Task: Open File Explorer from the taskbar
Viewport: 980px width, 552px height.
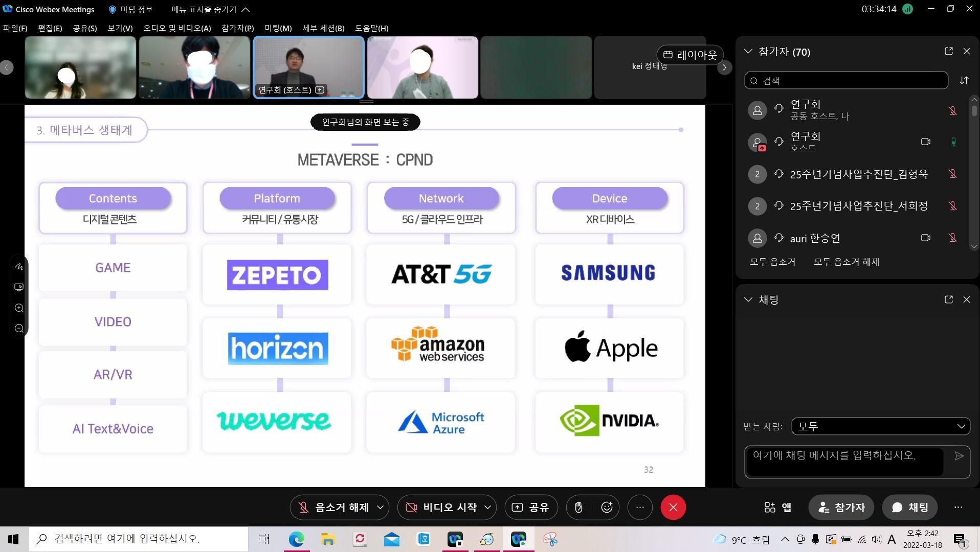Action: tap(328, 539)
